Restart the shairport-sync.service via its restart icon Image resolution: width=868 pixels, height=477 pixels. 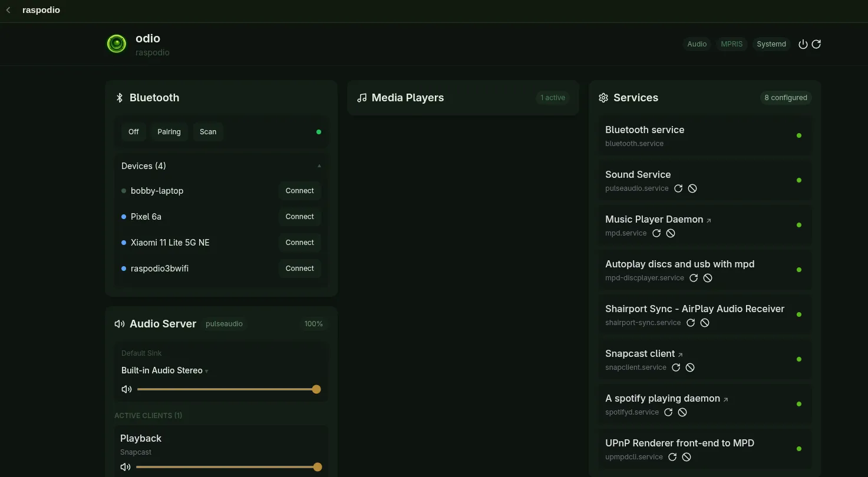691,323
